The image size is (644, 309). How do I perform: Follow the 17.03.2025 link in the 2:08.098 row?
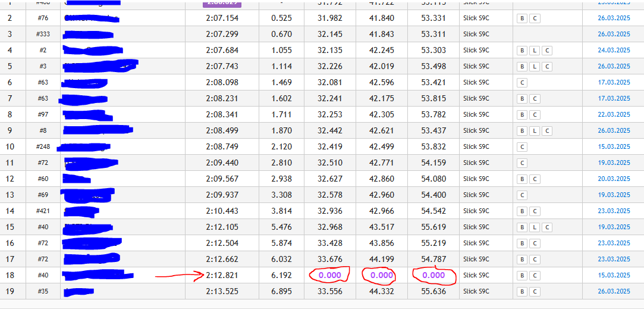(614, 83)
